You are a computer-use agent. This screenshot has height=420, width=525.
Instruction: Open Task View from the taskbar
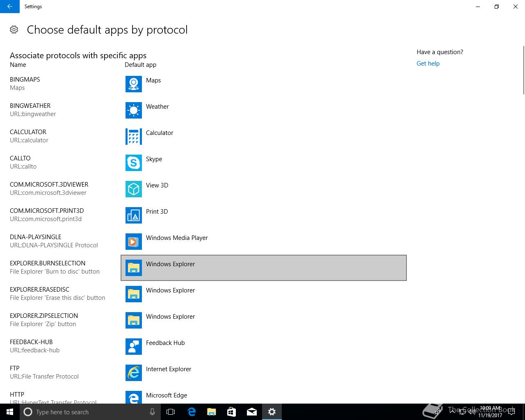171,412
